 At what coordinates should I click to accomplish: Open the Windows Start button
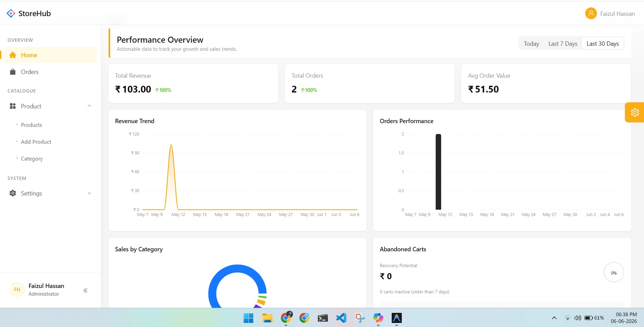(x=248, y=318)
